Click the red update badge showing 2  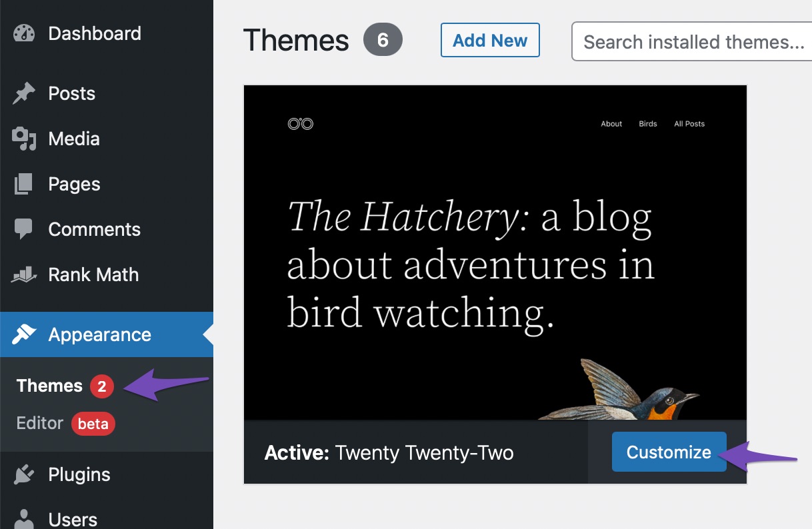[x=102, y=386]
